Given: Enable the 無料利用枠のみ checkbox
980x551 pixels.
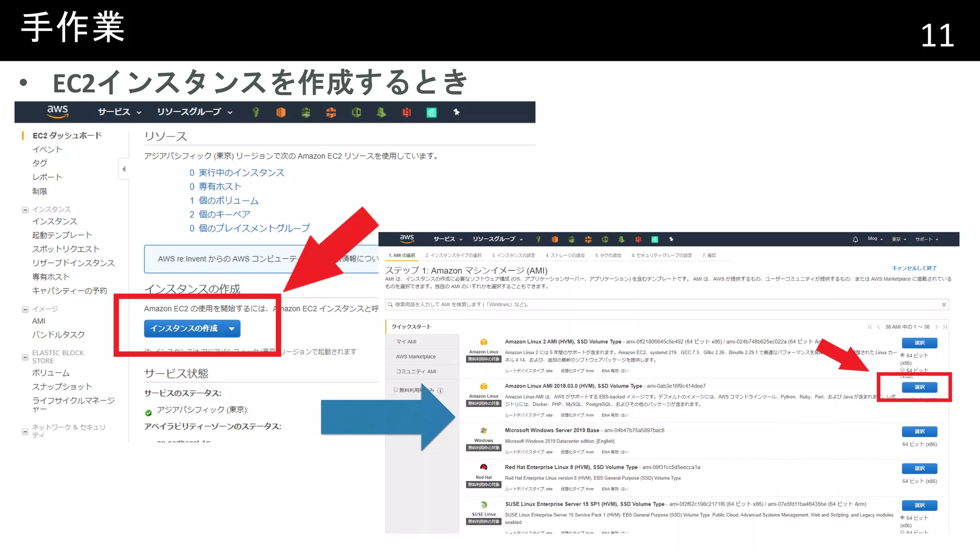Looking at the screenshot, I should coord(396,390).
